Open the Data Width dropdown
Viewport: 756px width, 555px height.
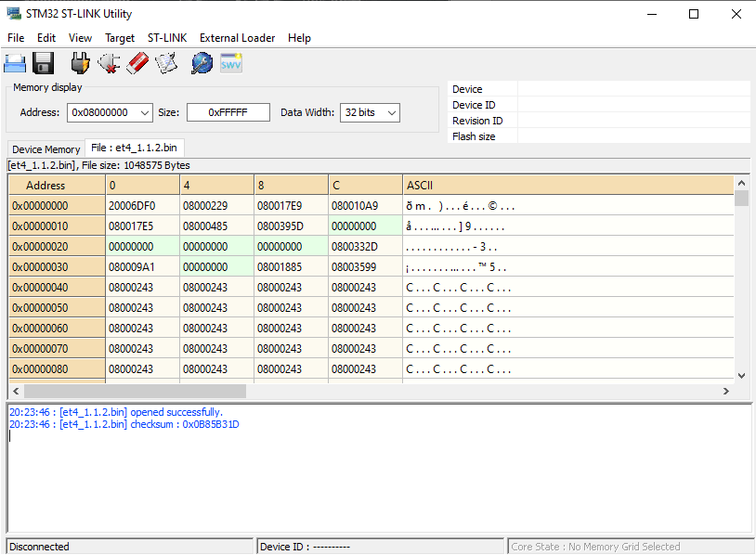(392, 112)
